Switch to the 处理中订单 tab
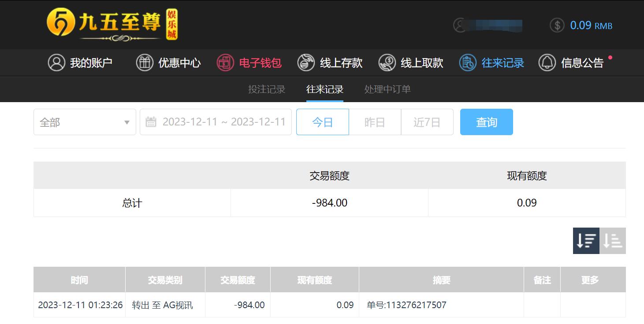The width and height of the screenshot is (644, 324). tap(387, 89)
